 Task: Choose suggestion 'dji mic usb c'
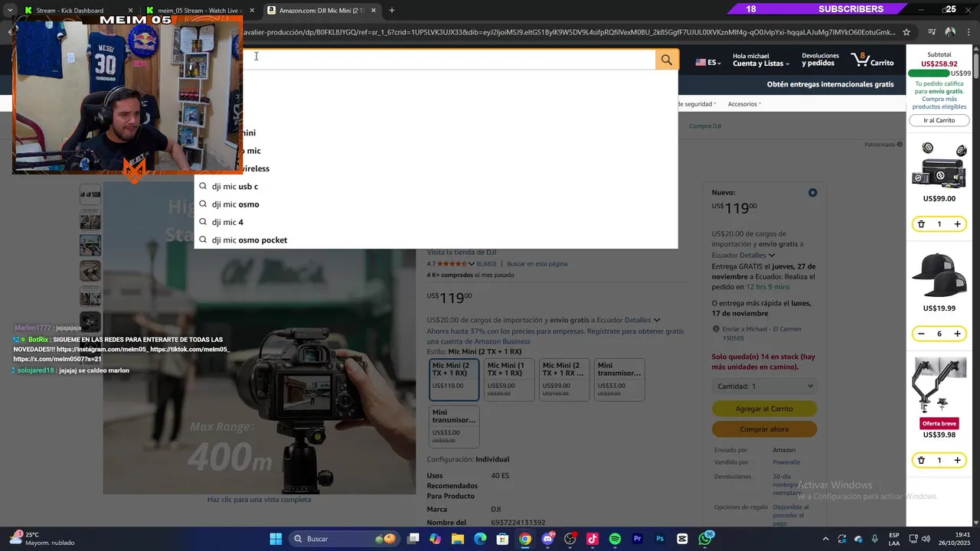[x=436, y=186]
